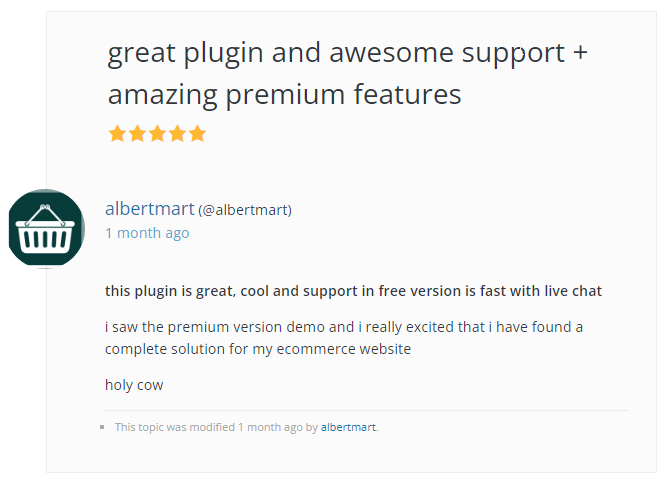This screenshot has height=482, width=667.
Task: Open albertmart's shopping basket avatar
Action: pyautogui.click(x=45, y=228)
